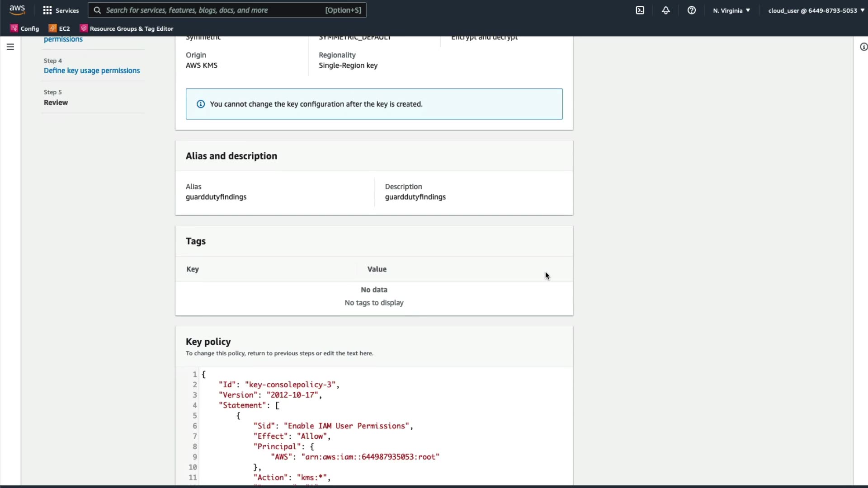The width and height of the screenshot is (868, 488).
Task: Click the Value column header in Tags table
Action: click(x=377, y=269)
